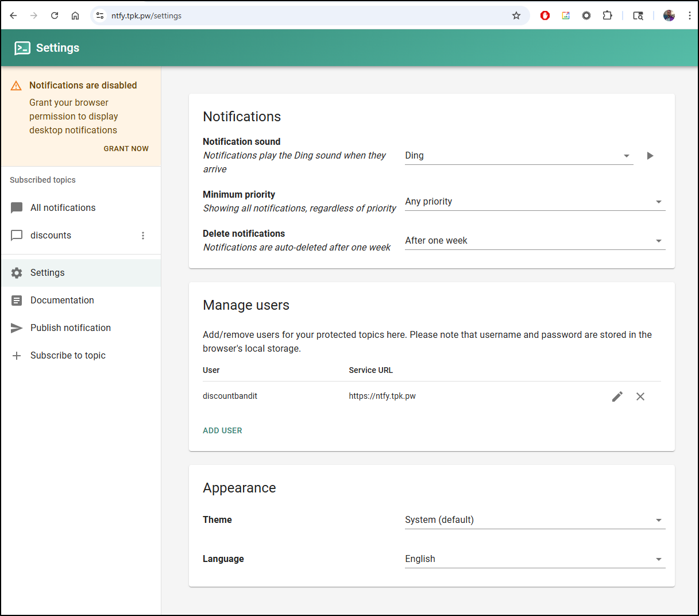Open the discounts subscribed topic

click(51, 236)
